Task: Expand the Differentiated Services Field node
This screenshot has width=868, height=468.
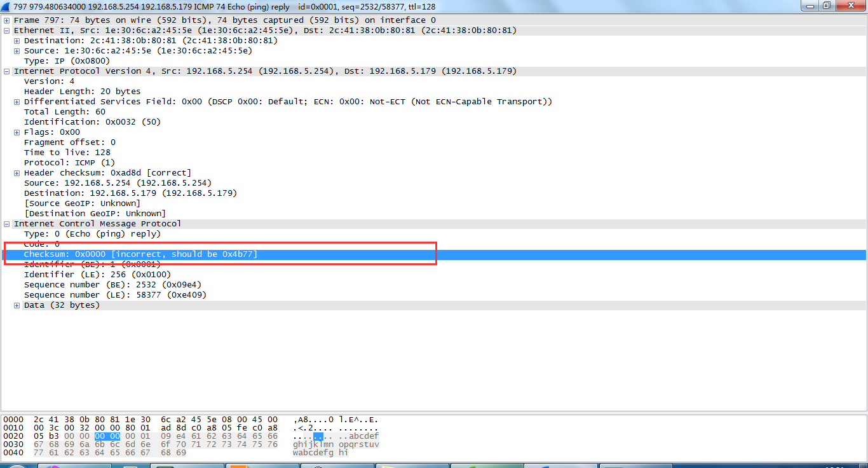Action: (x=17, y=102)
